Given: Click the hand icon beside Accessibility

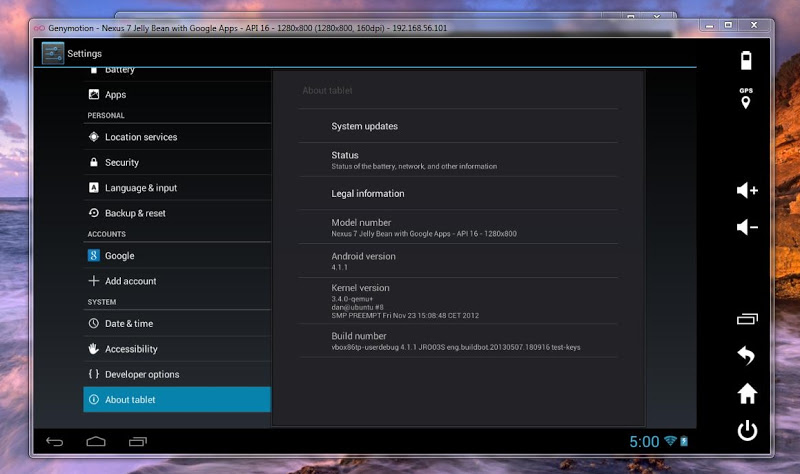Looking at the screenshot, I should [x=94, y=348].
